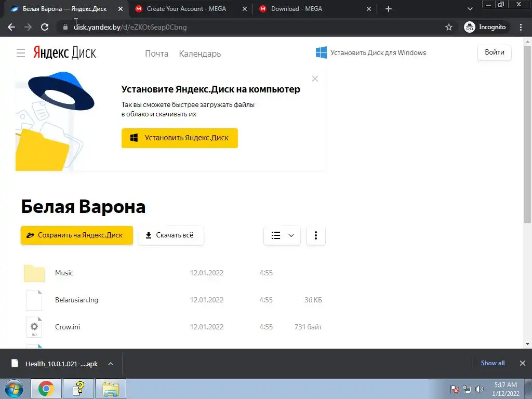Close the Create Your Account MEGA tab
The image size is (532, 399).
click(x=245, y=9)
